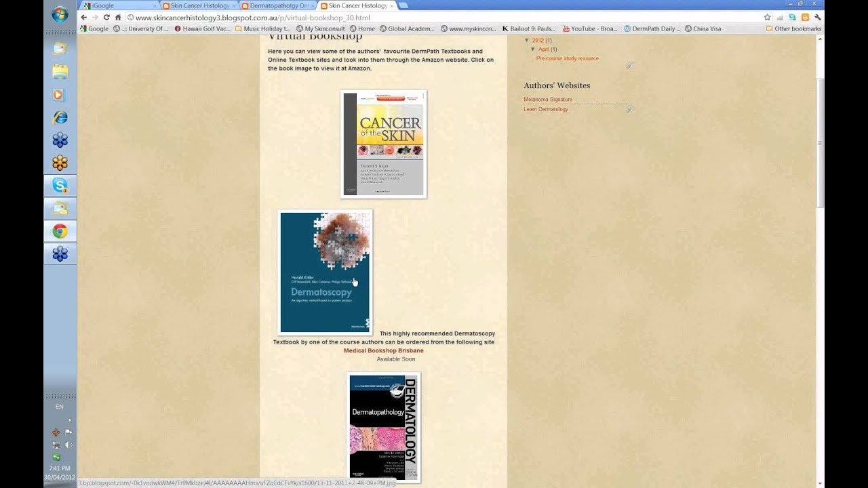
Task: Open the China Visa bookmark
Action: (703, 29)
